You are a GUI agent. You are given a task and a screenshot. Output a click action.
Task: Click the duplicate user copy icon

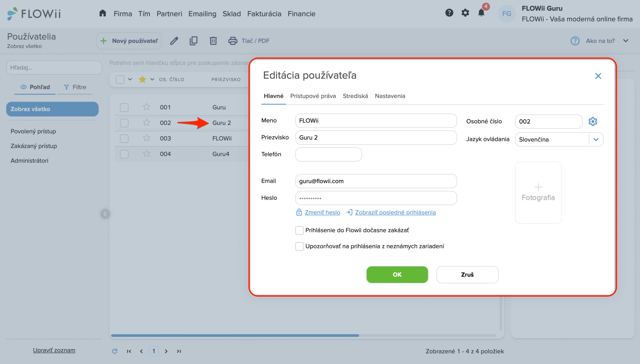[x=193, y=41]
